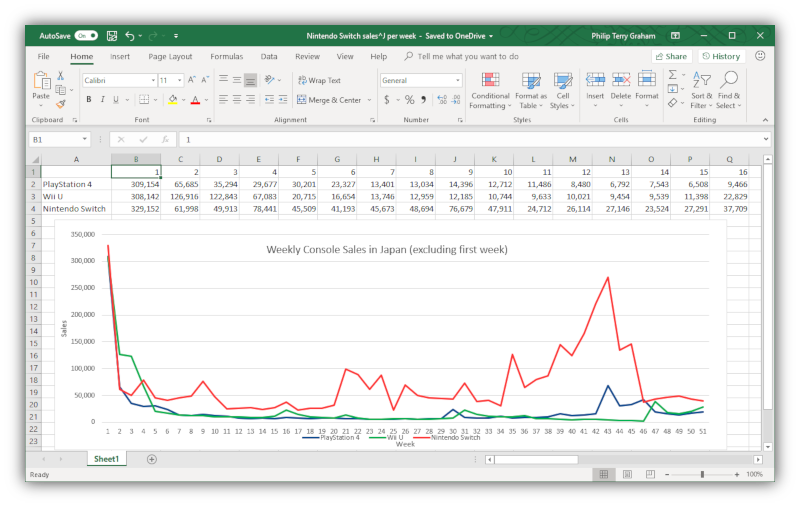Toggle the AutoSave switch
Screen dimensions: 800x507
[x=86, y=36]
